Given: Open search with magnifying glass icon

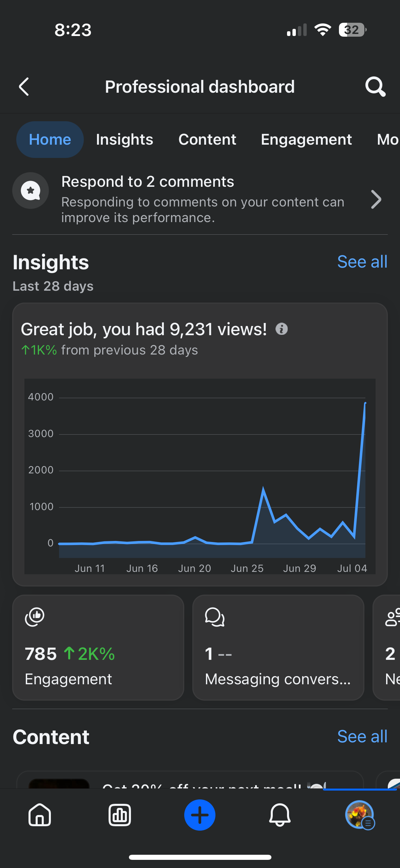Looking at the screenshot, I should tap(375, 87).
